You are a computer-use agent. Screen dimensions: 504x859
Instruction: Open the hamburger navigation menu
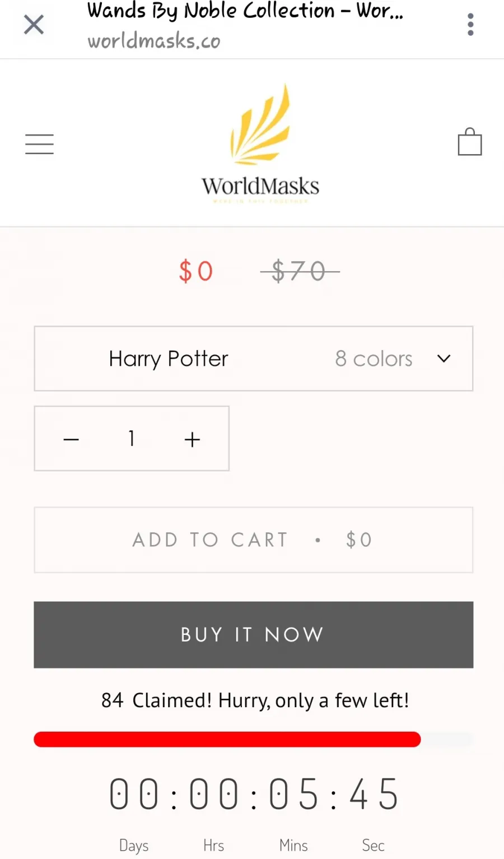tap(39, 144)
